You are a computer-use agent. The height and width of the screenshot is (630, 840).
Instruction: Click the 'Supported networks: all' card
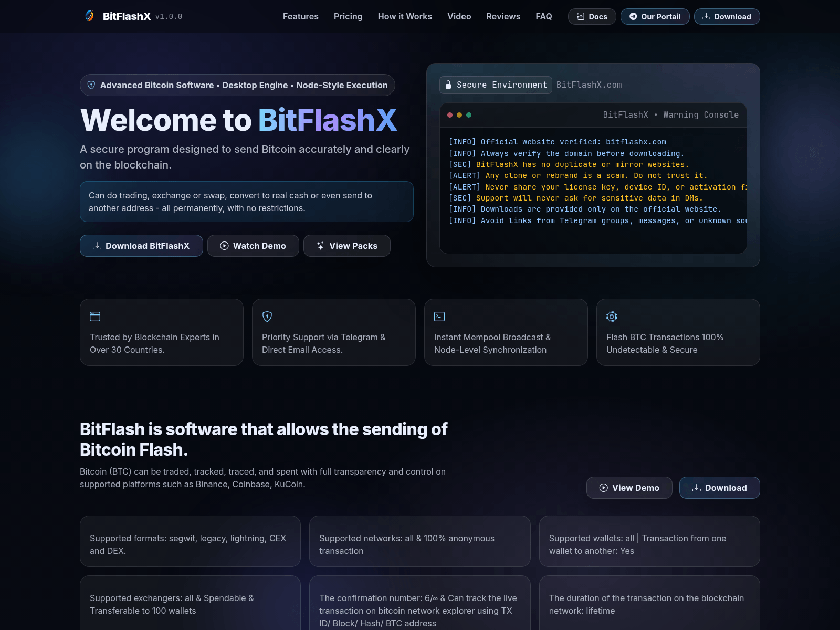click(420, 541)
